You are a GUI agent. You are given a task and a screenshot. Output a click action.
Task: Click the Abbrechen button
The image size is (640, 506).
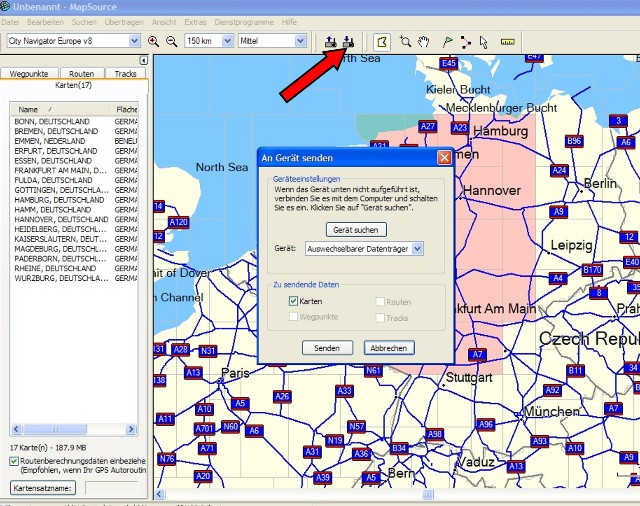[389, 348]
